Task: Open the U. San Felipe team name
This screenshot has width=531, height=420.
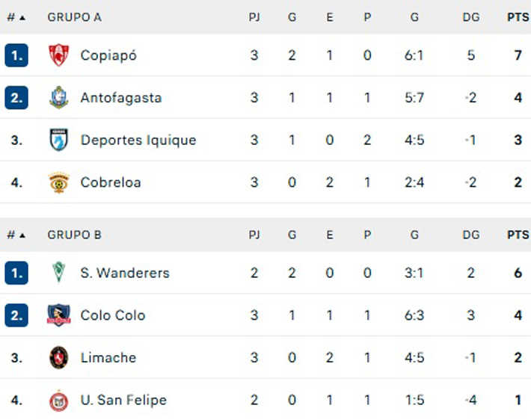Action: [x=123, y=400]
